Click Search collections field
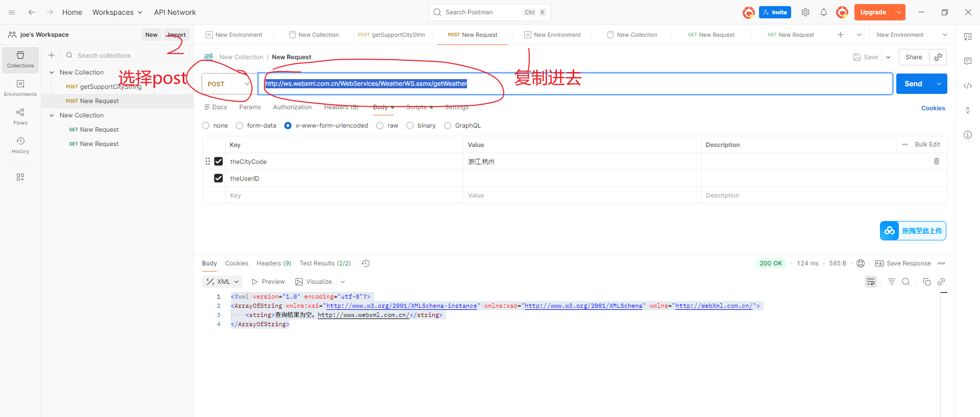980x417 pixels. (125, 55)
